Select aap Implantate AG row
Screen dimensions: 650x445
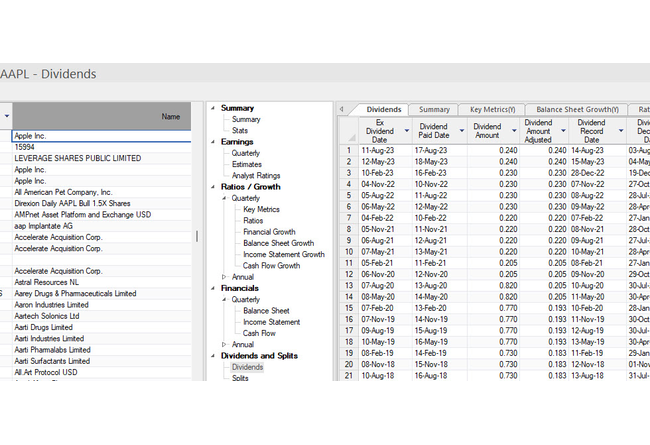point(102,226)
